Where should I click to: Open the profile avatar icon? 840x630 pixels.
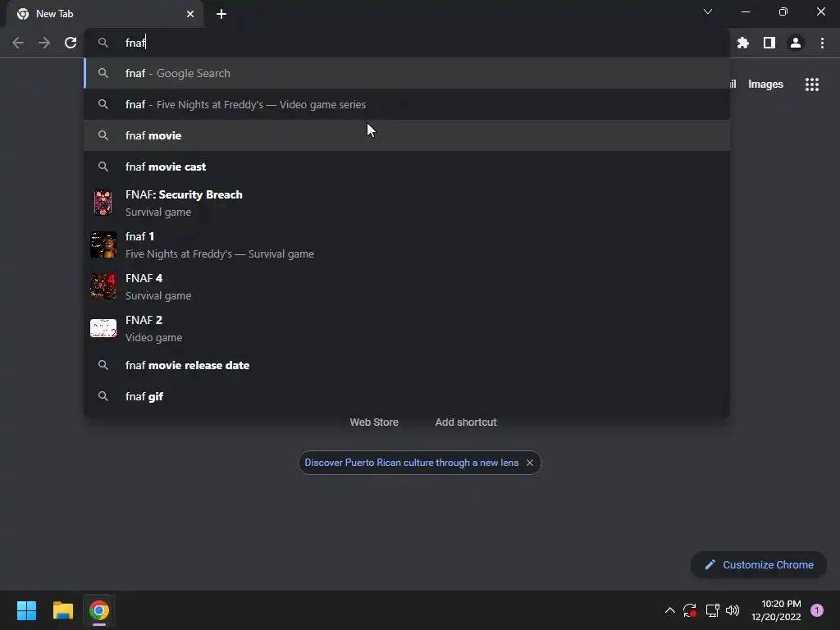[796, 43]
